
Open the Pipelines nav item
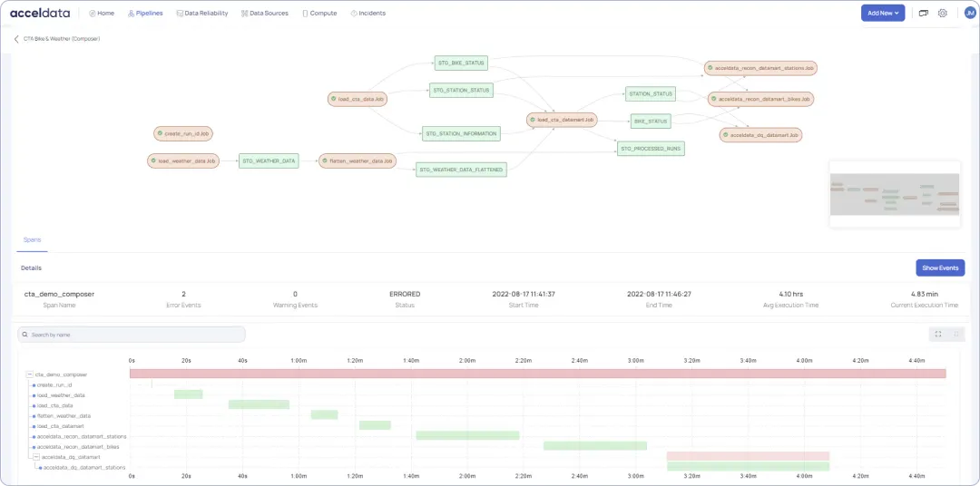tap(145, 13)
